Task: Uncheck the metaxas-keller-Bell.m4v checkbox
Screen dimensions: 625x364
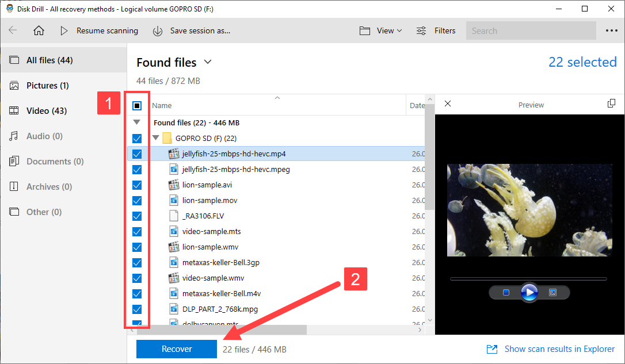Action: coord(137,293)
